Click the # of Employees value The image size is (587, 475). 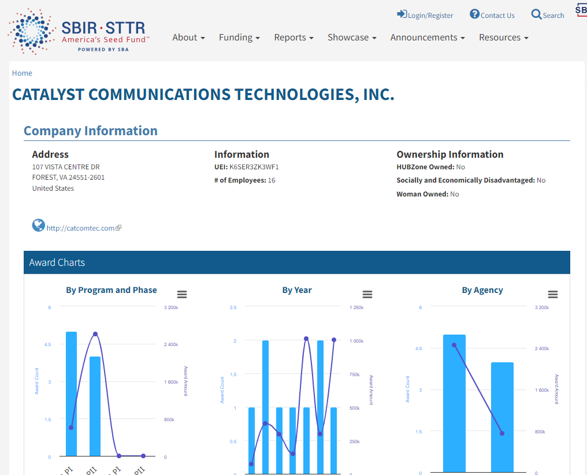point(271,180)
